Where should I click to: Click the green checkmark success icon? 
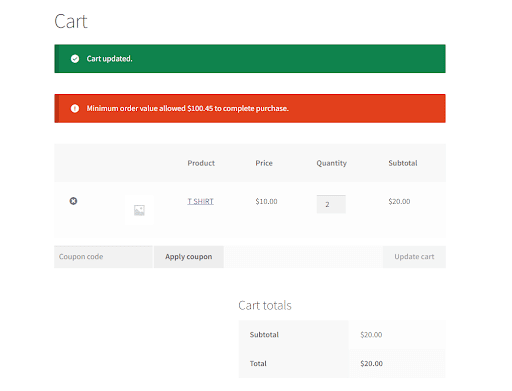tap(75, 59)
